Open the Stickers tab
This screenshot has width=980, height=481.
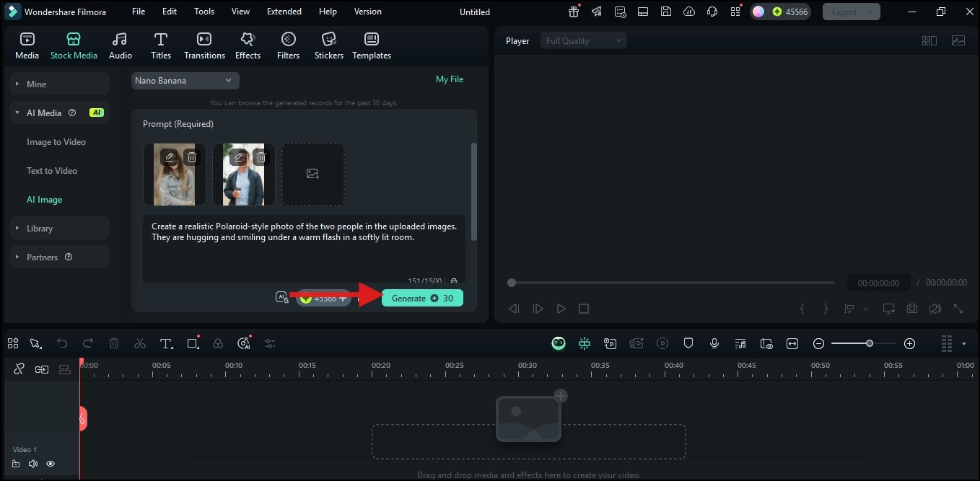point(329,45)
